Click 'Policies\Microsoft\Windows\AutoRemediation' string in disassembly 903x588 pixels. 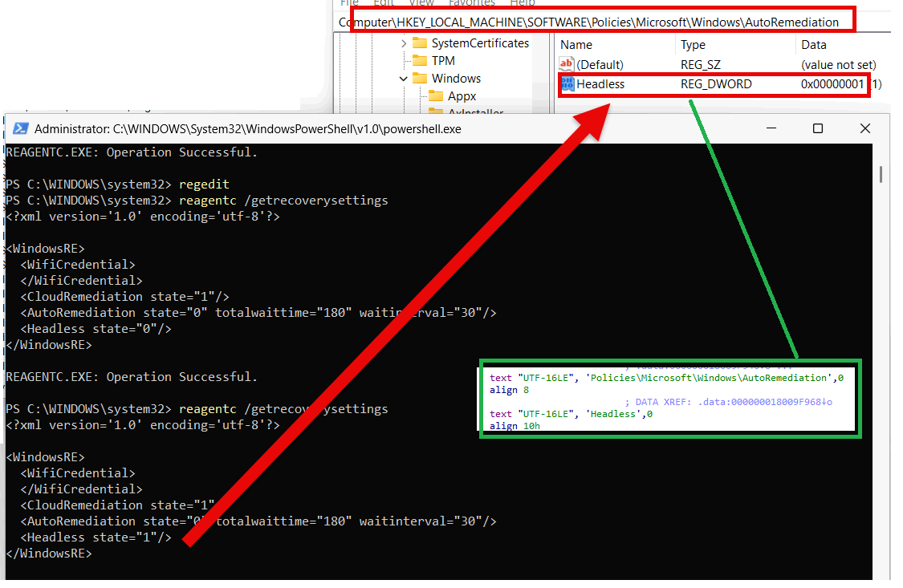[x=708, y=378]
